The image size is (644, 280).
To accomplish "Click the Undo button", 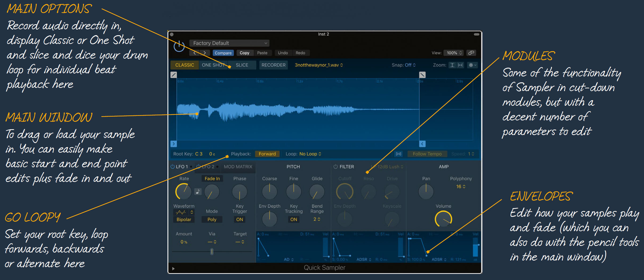I will [x=283, y=53].
